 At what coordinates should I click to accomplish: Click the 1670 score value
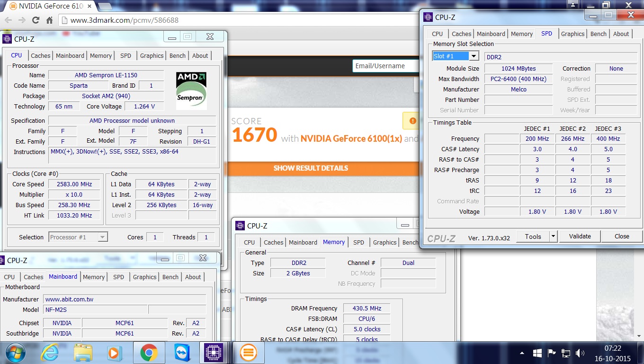click(x=254, y=135)
